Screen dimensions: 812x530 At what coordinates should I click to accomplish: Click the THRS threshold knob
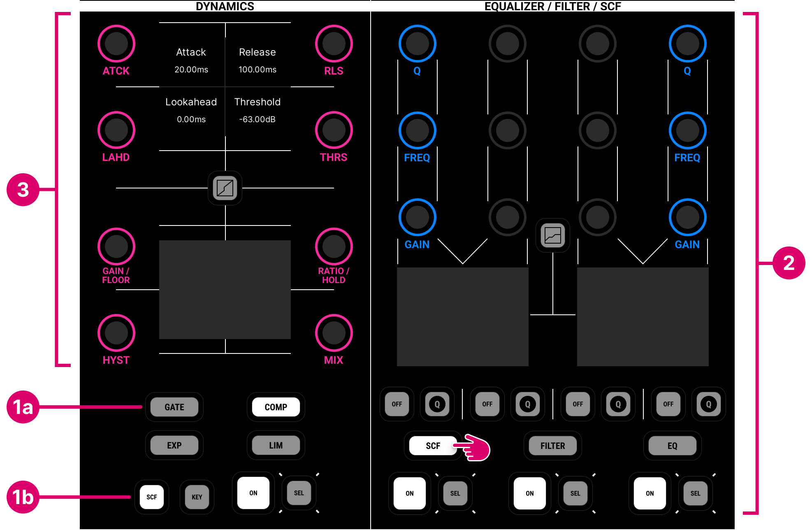coord(334,130)
